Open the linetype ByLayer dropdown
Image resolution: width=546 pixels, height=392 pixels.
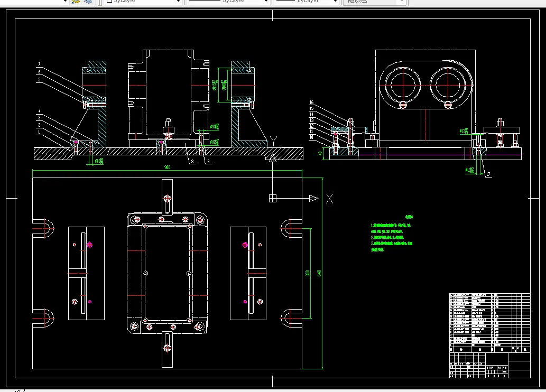228,2
